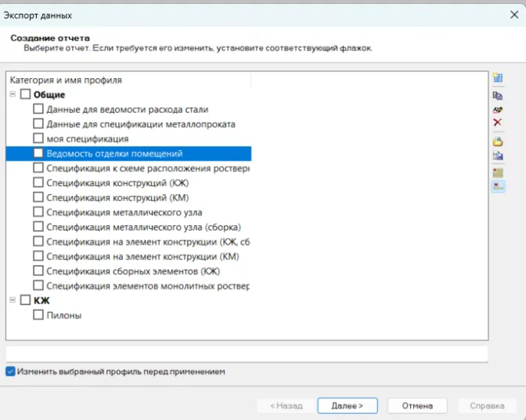Click the Отмена button
The height and width of the screenshot is (420, 526).
coord(417,406)
